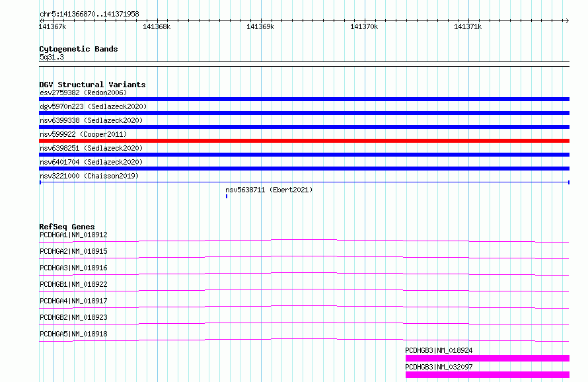The image size is (588, 382).
Task: Open variant esv2759382 (Redon2006) label
Action: (x=83, y=93)
